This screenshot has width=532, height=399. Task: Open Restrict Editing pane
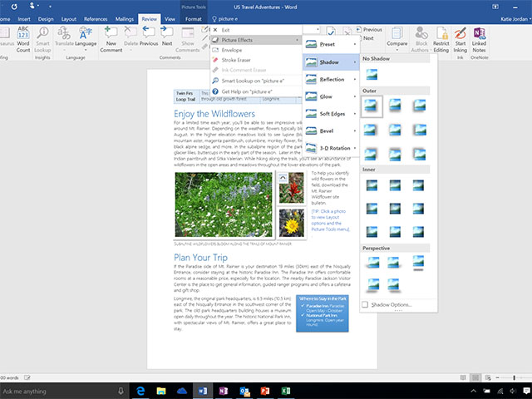[441, 40]
